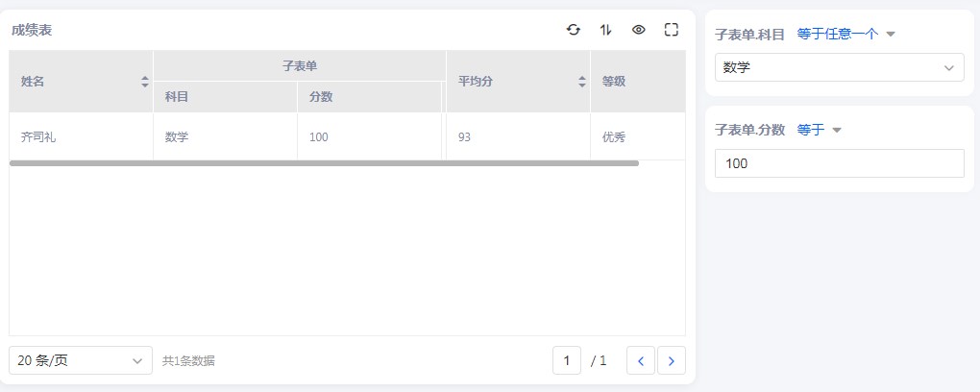Viewport: 980px width, 392px height.
Task: Sort by 平均分 column arrows
Action: (581, 82)
